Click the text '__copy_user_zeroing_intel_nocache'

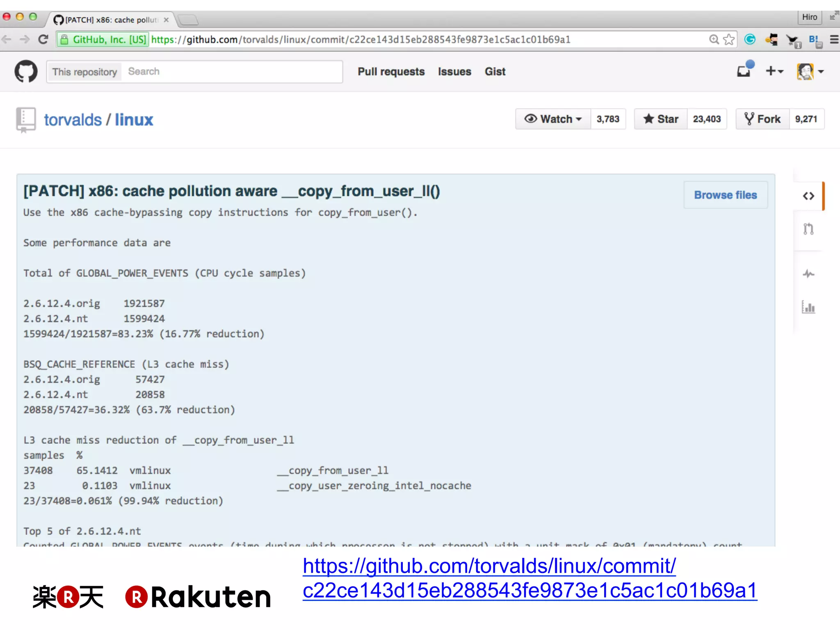point(374,486)
